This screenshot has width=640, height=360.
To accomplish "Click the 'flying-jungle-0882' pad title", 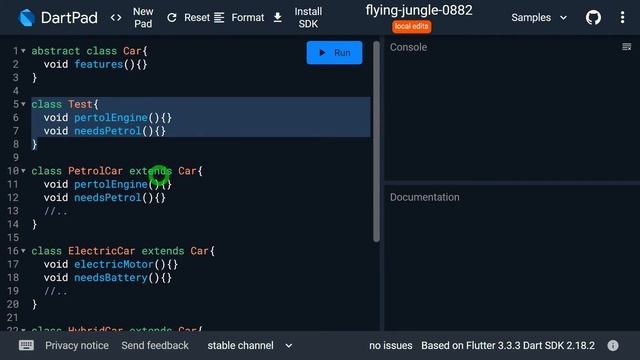I will tap(419, 10).
